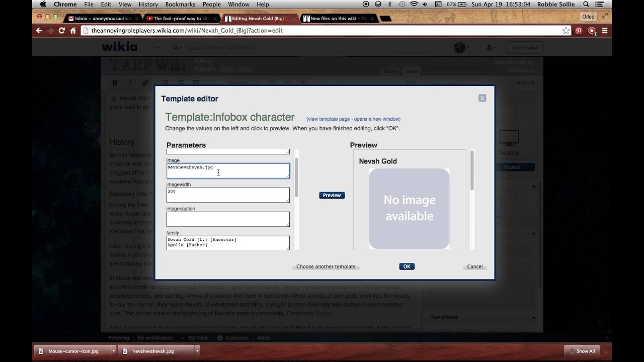Screen dimensions: 644x362
Task: Open the Notification Center icon
Action: 599,5
